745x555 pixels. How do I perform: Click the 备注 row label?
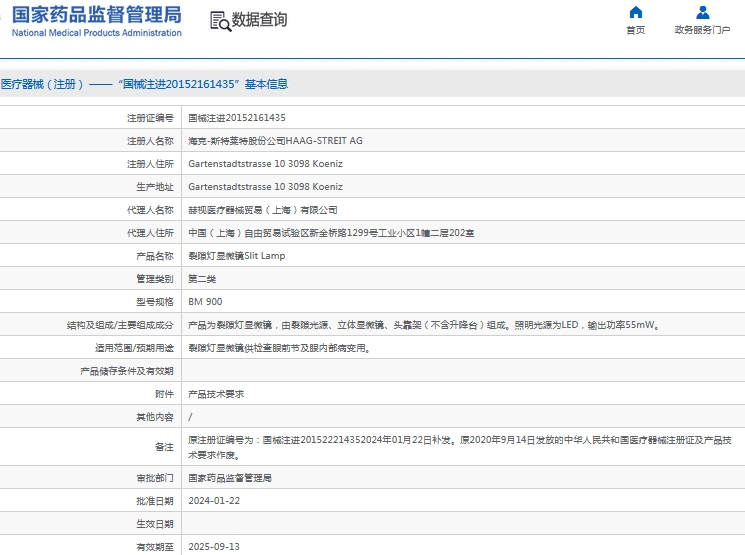point(164,447)
